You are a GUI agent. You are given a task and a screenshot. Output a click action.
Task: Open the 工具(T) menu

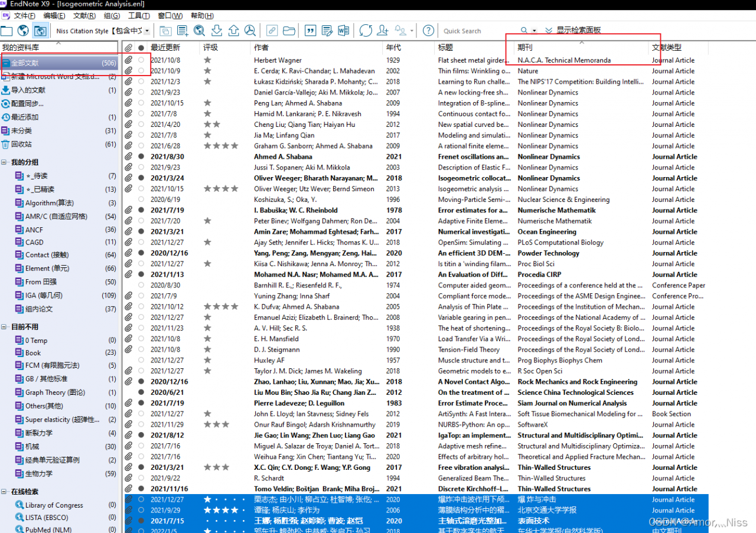click(139, 15)
